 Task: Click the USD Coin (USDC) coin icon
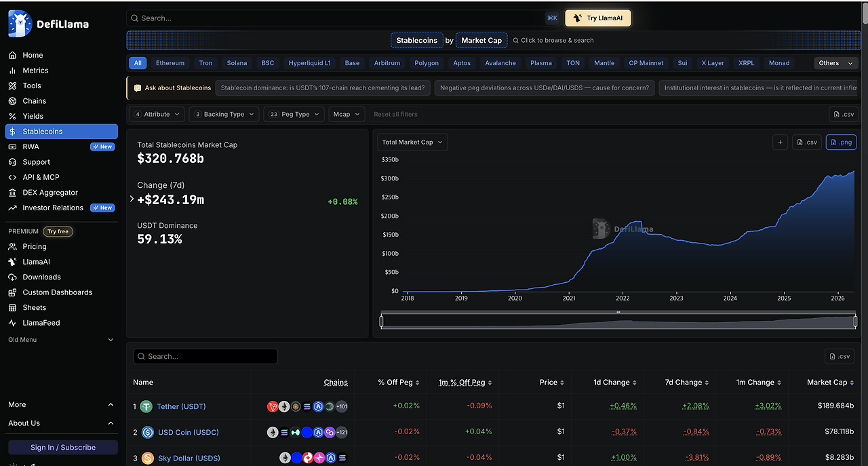[x=148, y=432]
